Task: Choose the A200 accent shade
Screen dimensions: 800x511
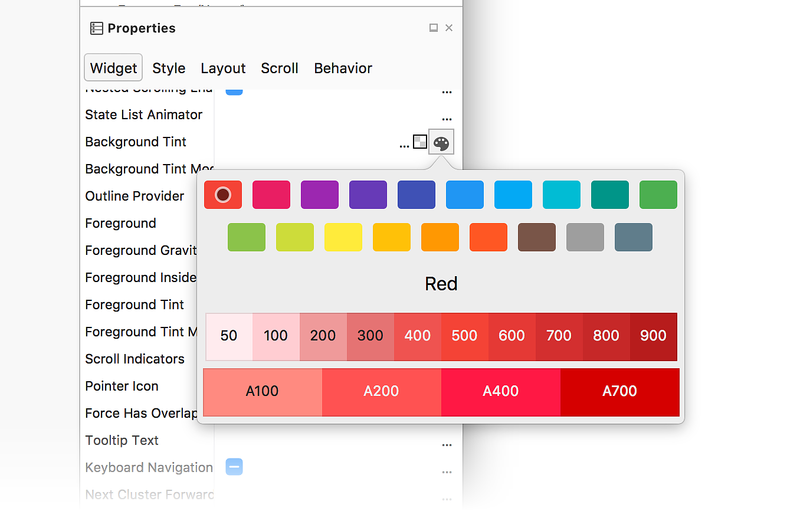Action: point(381,391)
